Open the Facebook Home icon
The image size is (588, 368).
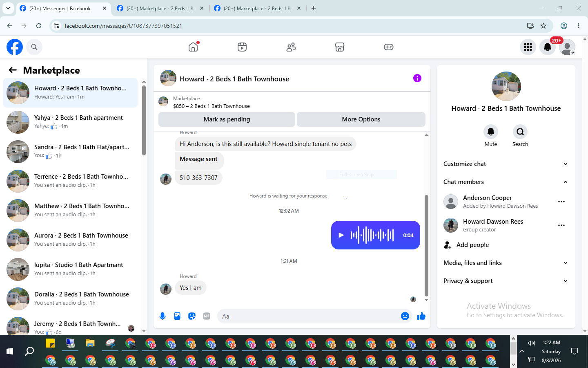point(193,47)
